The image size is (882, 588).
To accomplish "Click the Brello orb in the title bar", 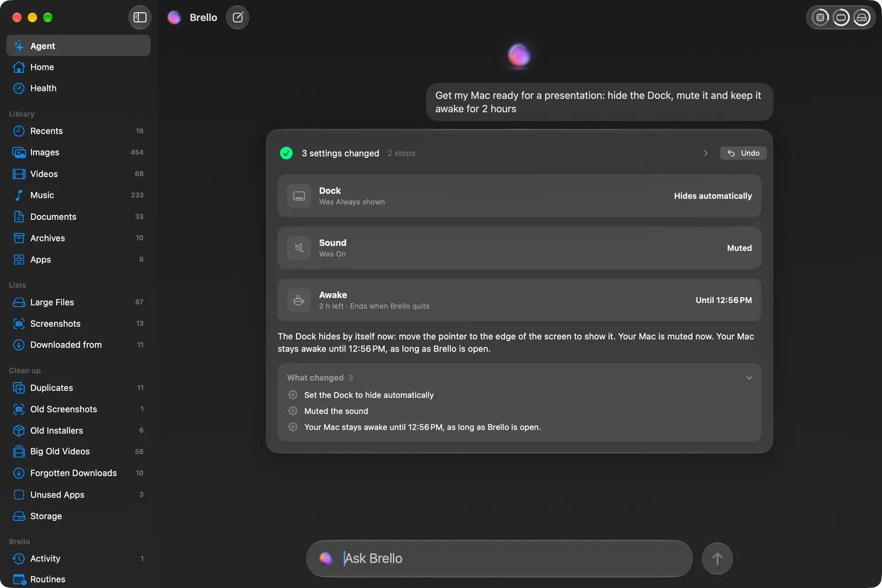I will (174, 18).
